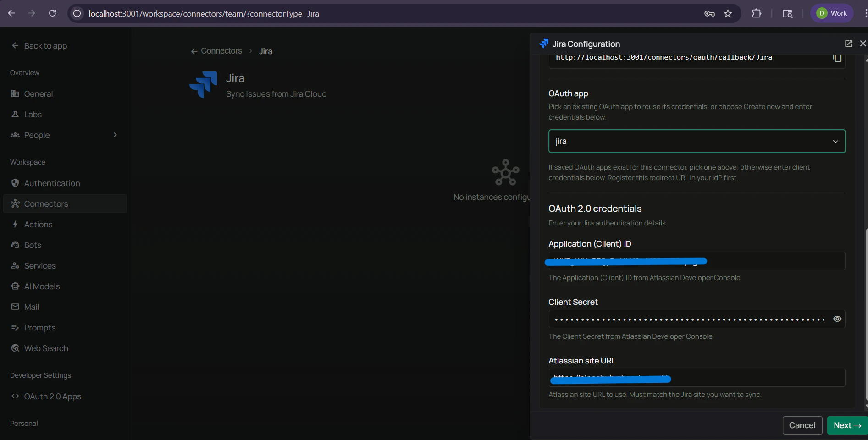This screenshot has height=440, width=868.
Task: Click the Back to app arrow icon
Action: coord(15,45)
